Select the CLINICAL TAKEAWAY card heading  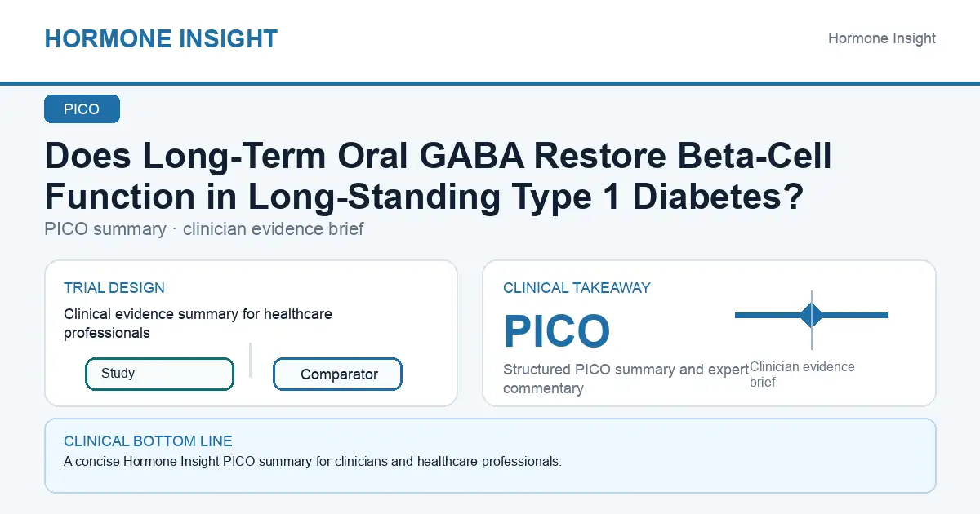coord(577,288)
